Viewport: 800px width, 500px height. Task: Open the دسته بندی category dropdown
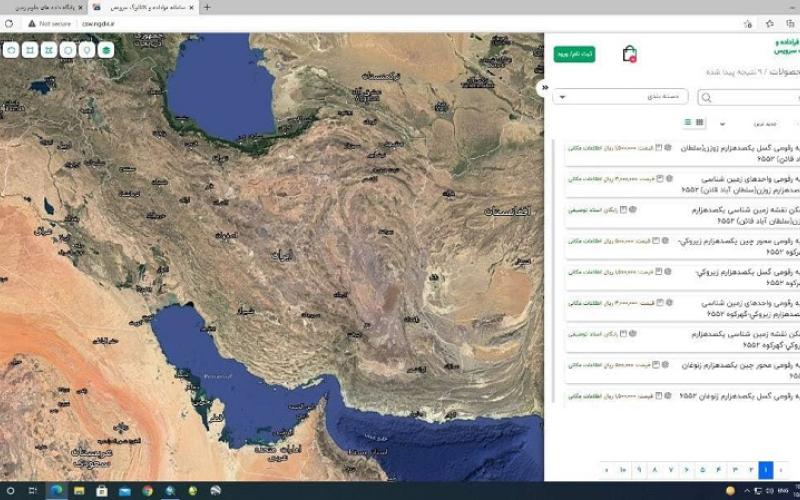coord(620,96)
